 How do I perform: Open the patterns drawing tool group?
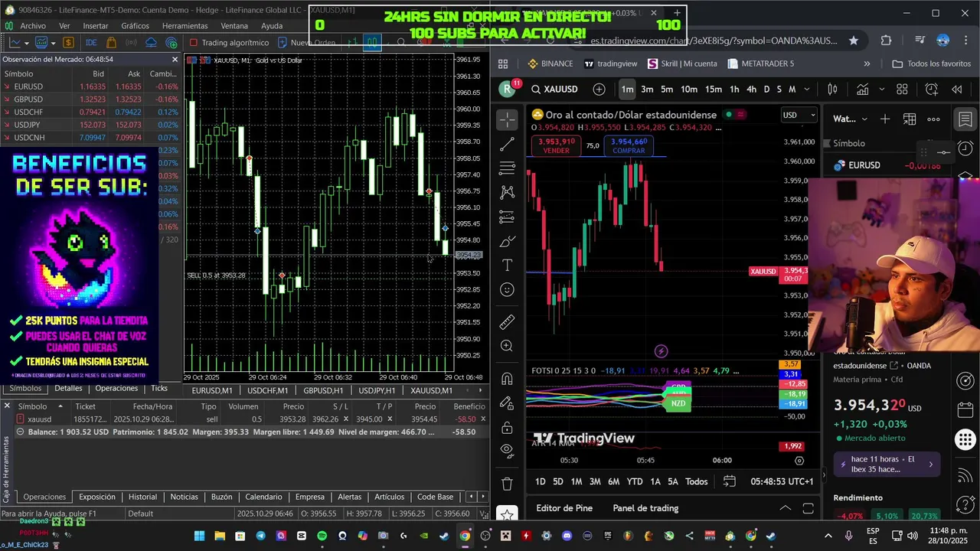pos(507,193)
